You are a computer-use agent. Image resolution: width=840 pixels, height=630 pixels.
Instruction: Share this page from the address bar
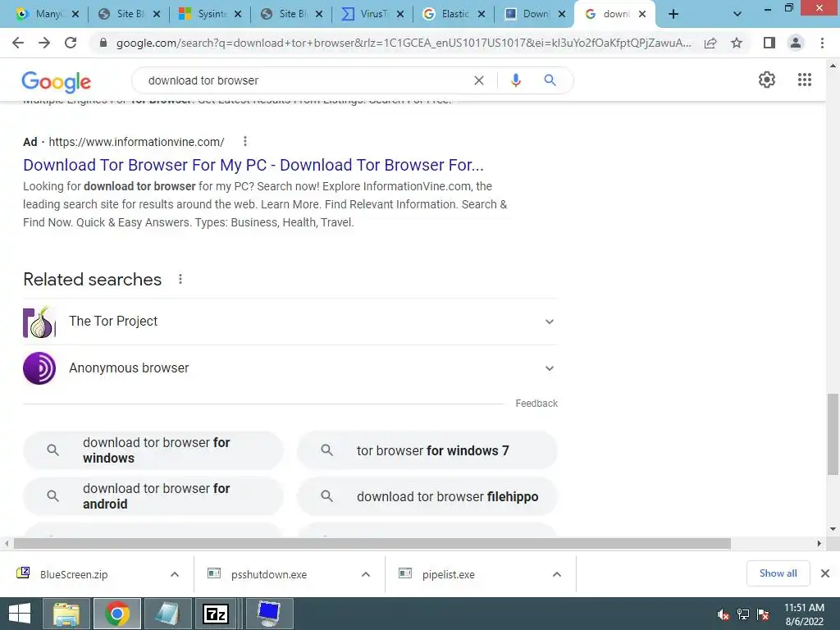click(x=710, y=43)
